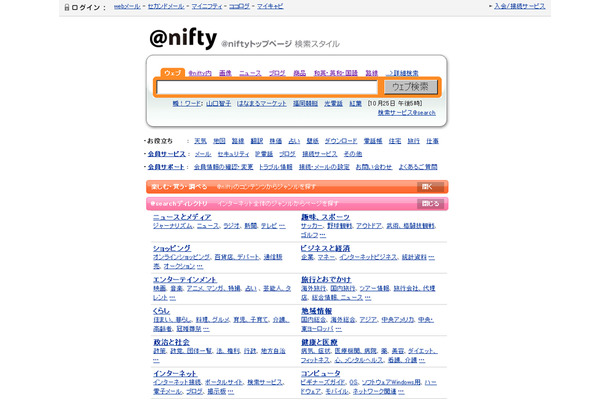Image resolution: width=610 pixels, height=400 pixels.
Task: Open the インターネットビジネス subcategory link
Action: [x=368, y=257]
